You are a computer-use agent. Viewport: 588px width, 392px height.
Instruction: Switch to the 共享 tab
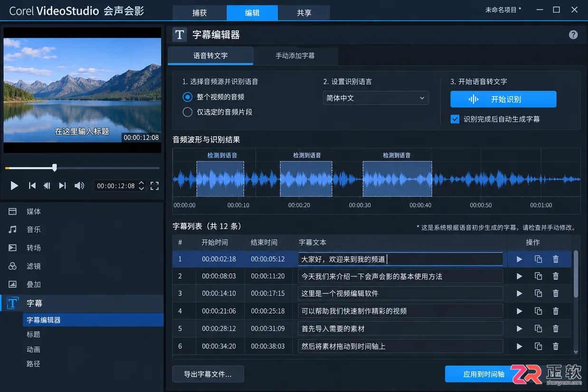tap(304, 13)
